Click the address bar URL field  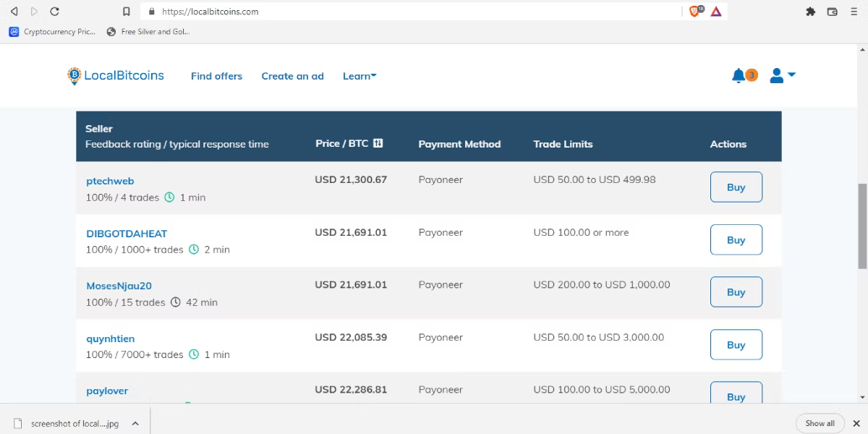(x=412, y=12)
